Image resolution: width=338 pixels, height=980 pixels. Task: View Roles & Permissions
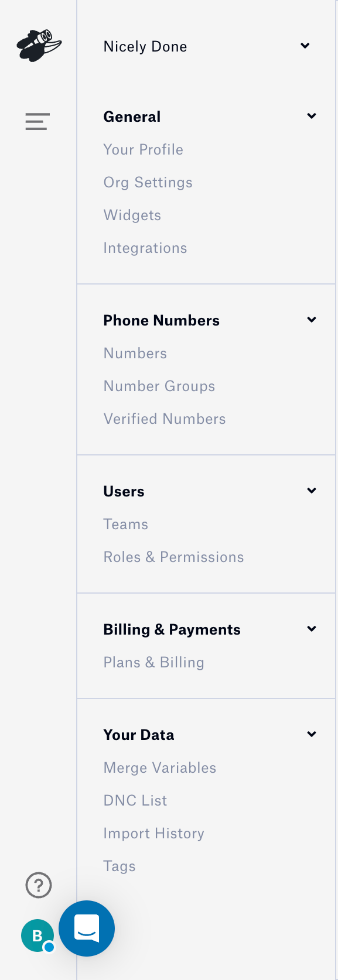173,557
